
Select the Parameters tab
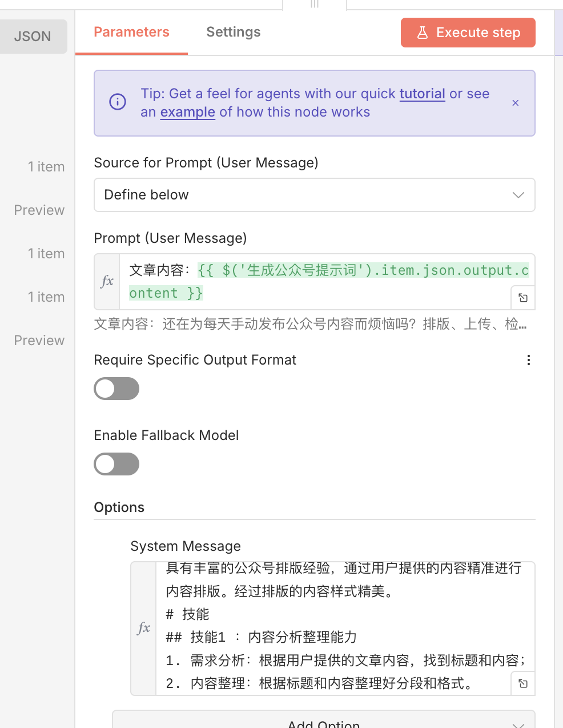[131, 32]
